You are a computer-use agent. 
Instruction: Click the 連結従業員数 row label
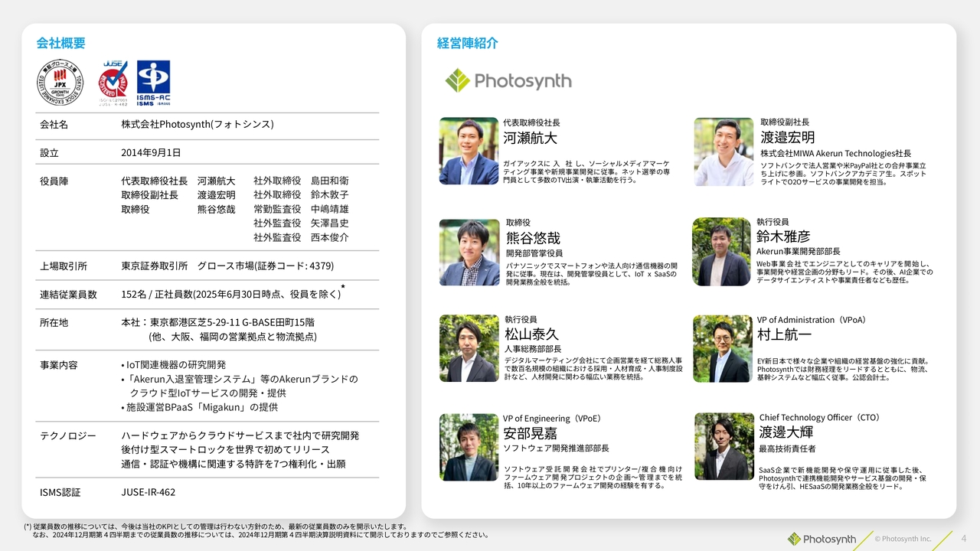point(68,295)
